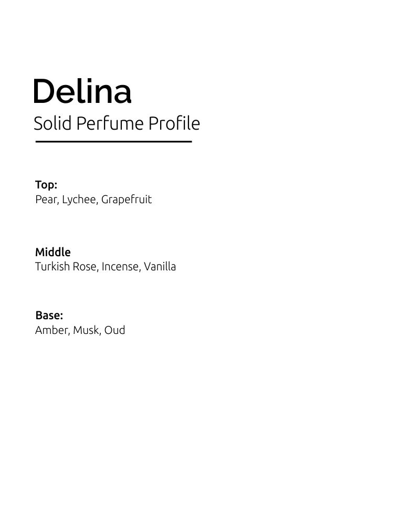Click the Top: section label

click(x=46, y=185)
